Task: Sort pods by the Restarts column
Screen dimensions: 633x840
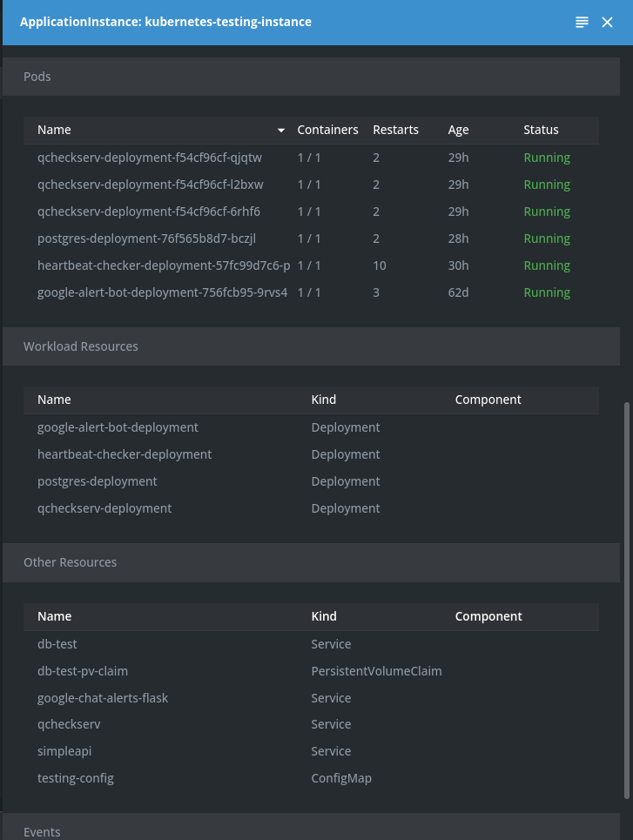Action: 396,129
